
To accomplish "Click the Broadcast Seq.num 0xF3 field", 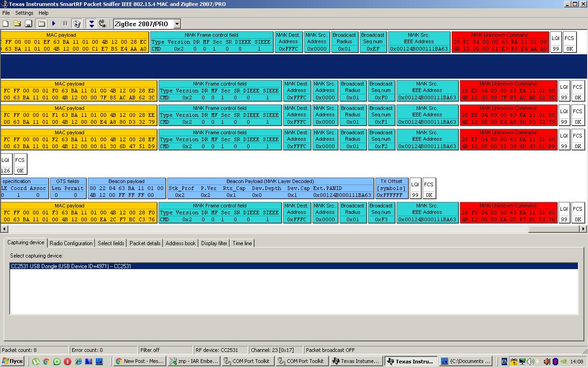I will 381,213.
